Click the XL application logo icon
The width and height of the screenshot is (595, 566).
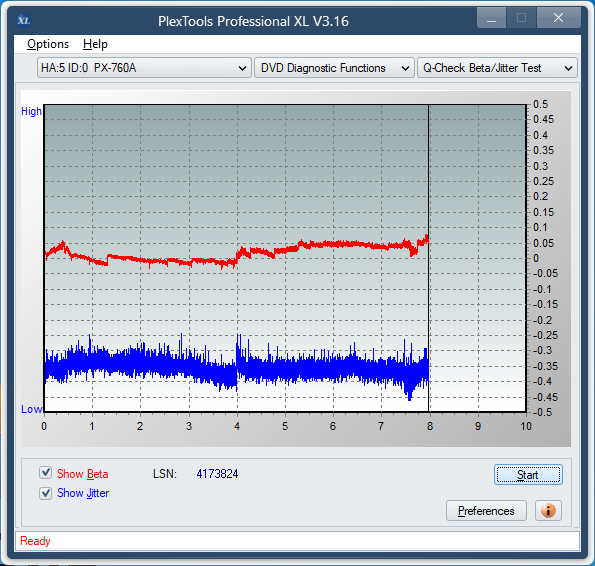pos(24,20)
